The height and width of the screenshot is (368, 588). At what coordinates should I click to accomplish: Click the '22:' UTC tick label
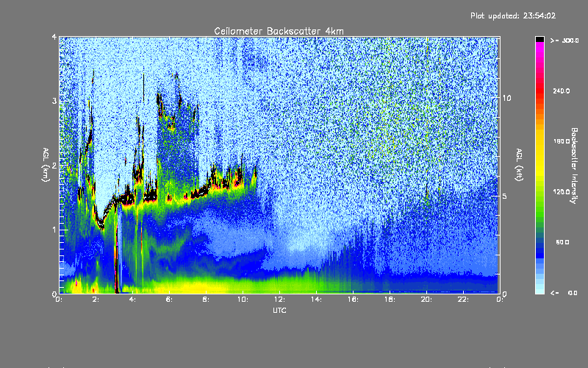[x=463, y=300]
